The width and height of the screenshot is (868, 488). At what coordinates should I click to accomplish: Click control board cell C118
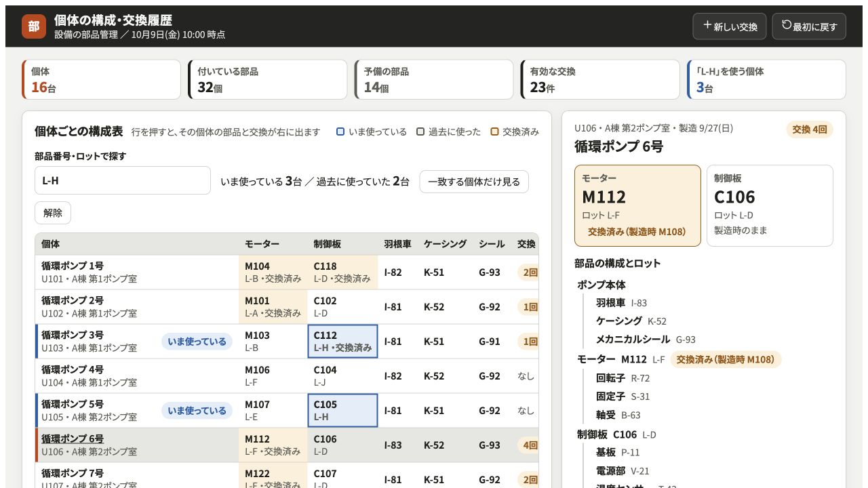(x=342, y=272)
